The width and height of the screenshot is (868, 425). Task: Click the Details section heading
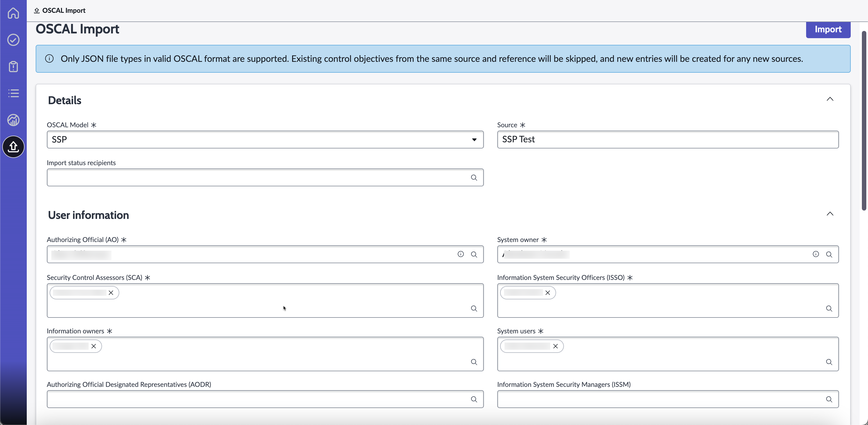(x=65, y=100)
